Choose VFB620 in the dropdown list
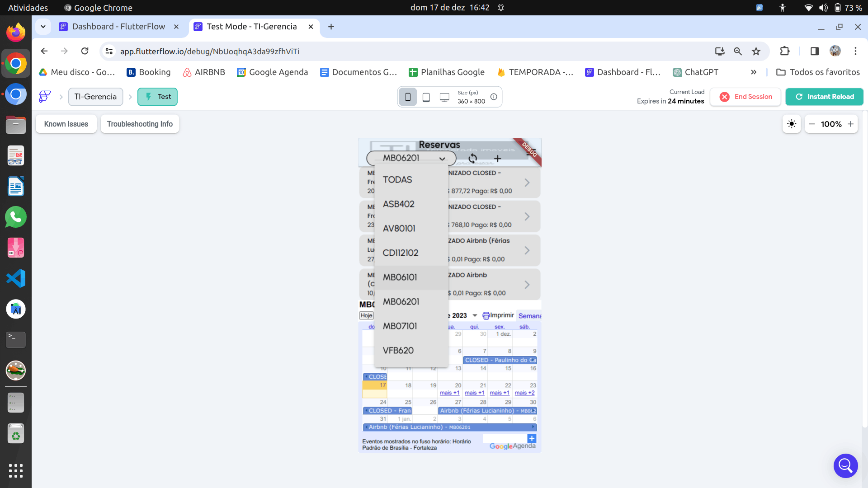868x488 pixels. tap(398, 351)
